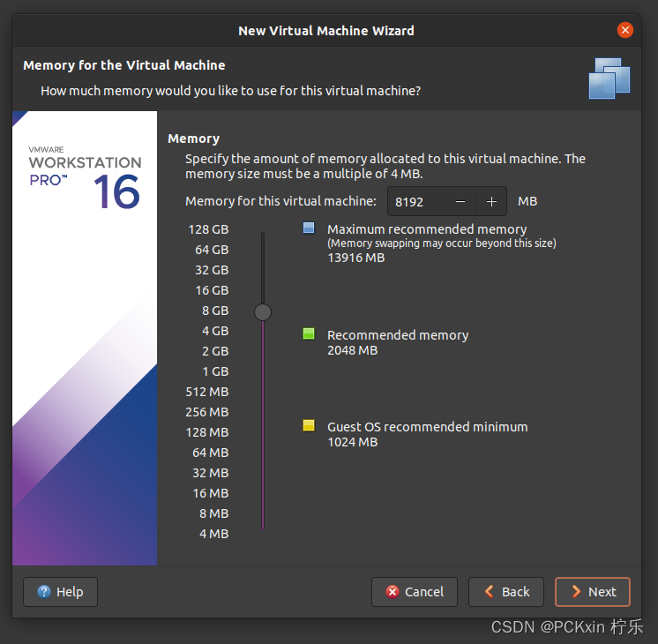Select the 8 GB scale label
Screen dimensions: 658x644
pyautogui.click(x=215, y=311)
